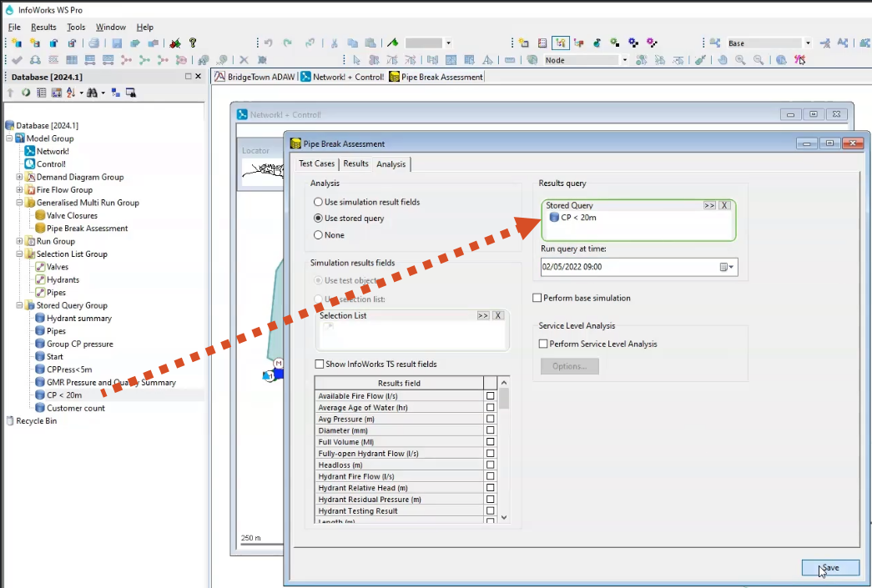Select 'Use stored query' radio button
The height and width of the screenshot is (588, 872).
(318, 219)
